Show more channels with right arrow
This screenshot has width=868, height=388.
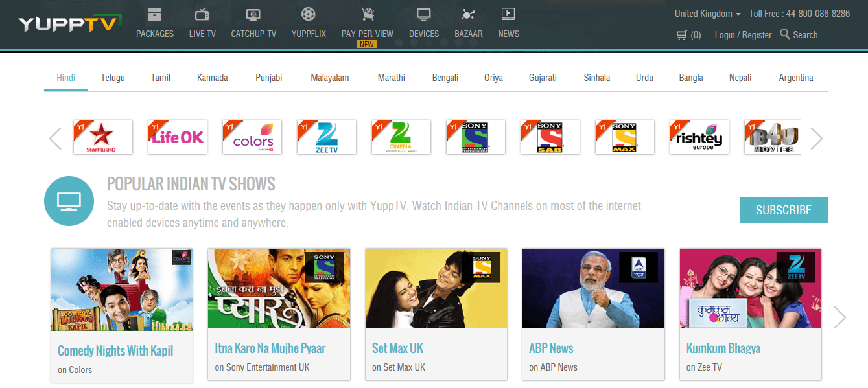[x=817, y=138]
